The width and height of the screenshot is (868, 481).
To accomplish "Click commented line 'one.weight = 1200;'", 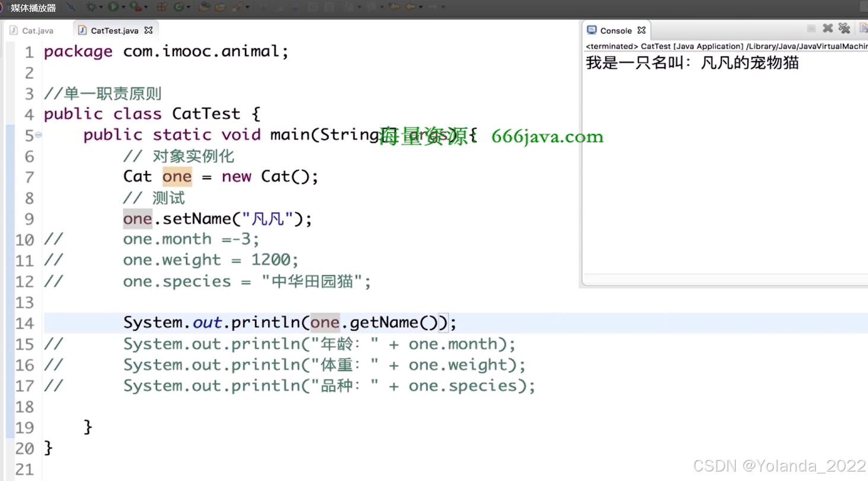I will [x=211, y=260].
